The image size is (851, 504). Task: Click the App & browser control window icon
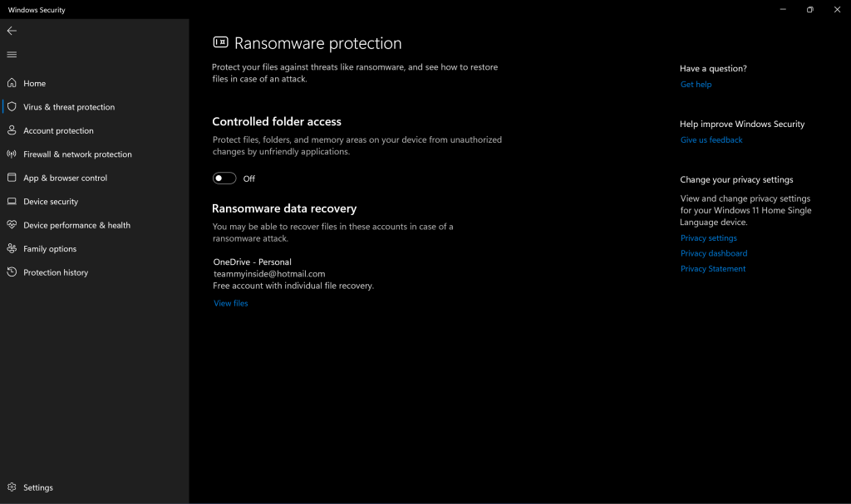12,178
